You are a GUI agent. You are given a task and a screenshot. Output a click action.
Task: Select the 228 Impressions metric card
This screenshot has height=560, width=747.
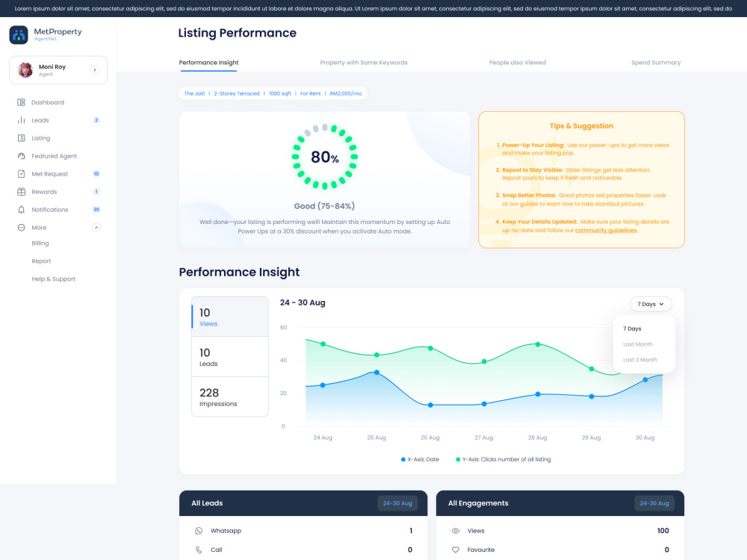click(x=229, y=396)
